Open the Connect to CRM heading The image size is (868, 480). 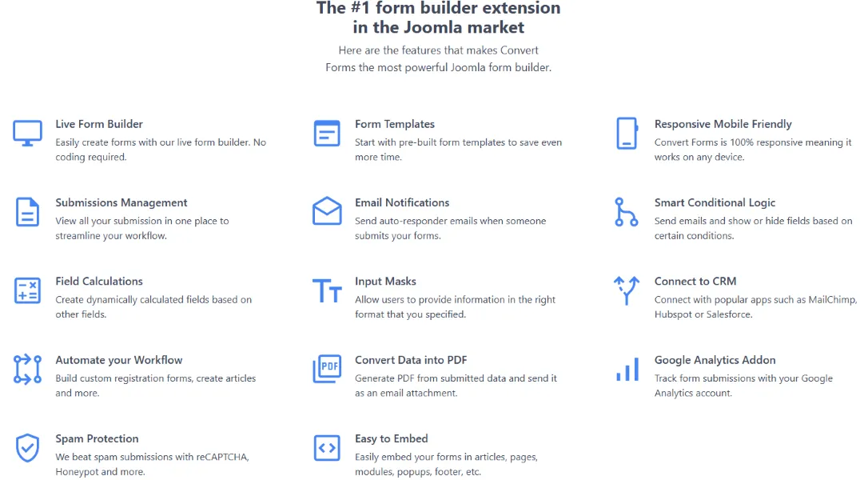[x=695, y=282]
